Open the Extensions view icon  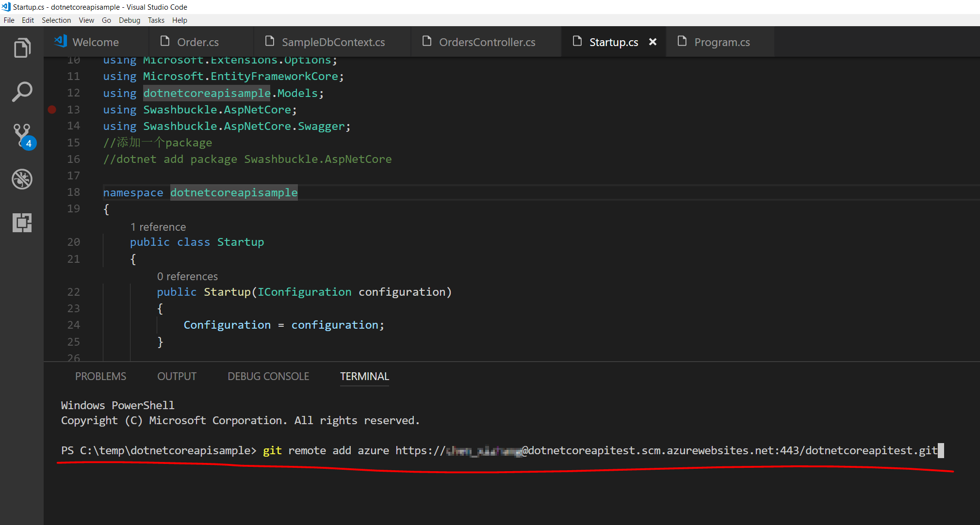pyautogui.click(x=22, y=223)
